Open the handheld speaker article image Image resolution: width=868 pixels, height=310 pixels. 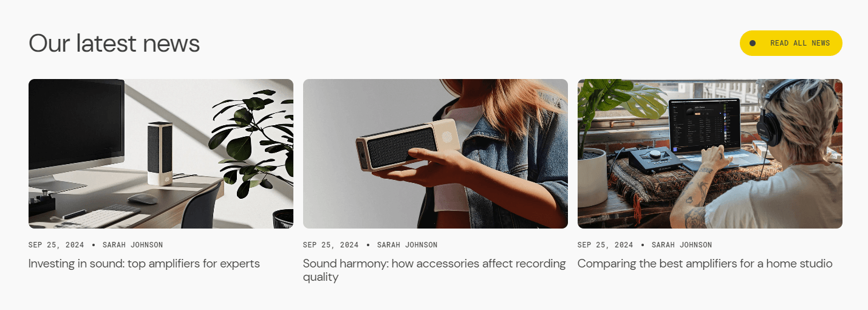tap(436, 154)
